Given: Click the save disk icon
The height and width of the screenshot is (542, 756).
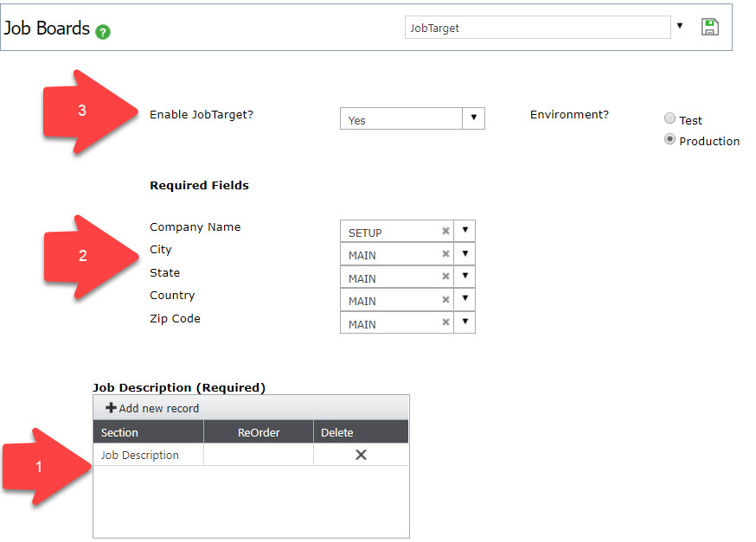Looking at the screenshot, I should [x=709, y=28].
